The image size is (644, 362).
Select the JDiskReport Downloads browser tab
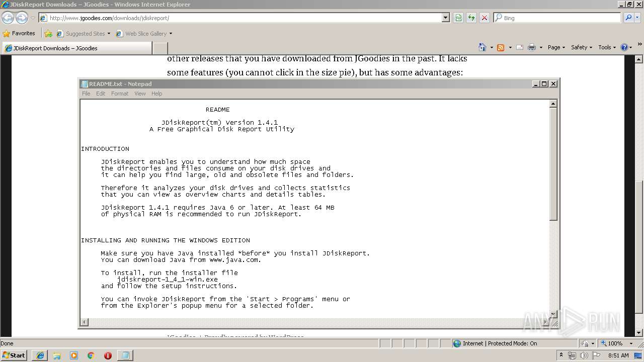click(76, 48)
